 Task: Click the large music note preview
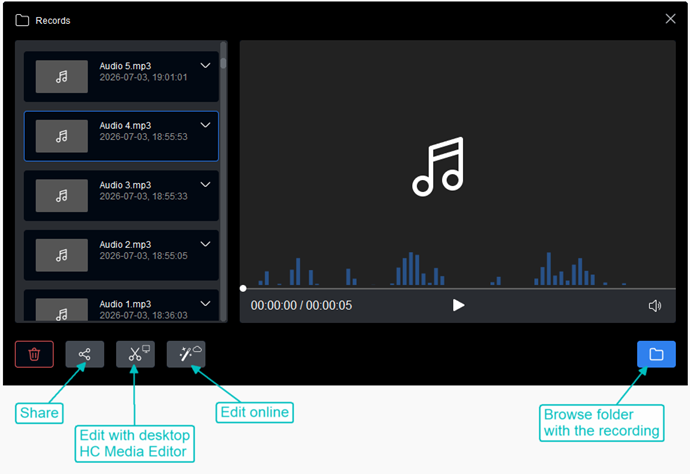(x=438, y=166)
